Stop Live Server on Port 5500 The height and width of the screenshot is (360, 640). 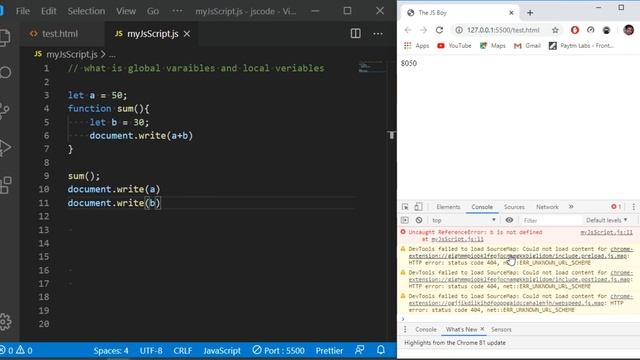278,351
